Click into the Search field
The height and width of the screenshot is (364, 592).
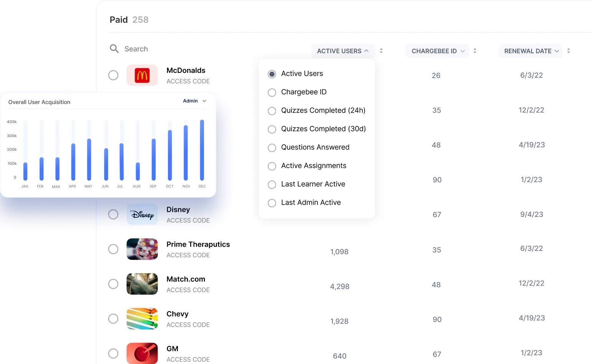[136, 49]
